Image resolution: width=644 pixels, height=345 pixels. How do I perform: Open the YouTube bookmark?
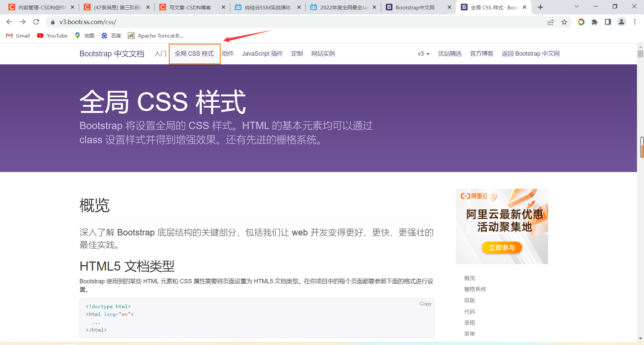[52, 36]
